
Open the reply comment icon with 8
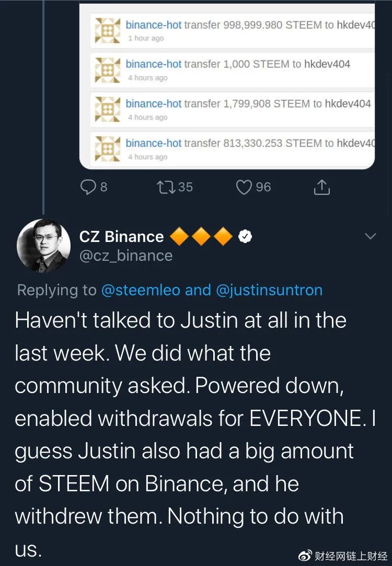click(x=88, y=187)
